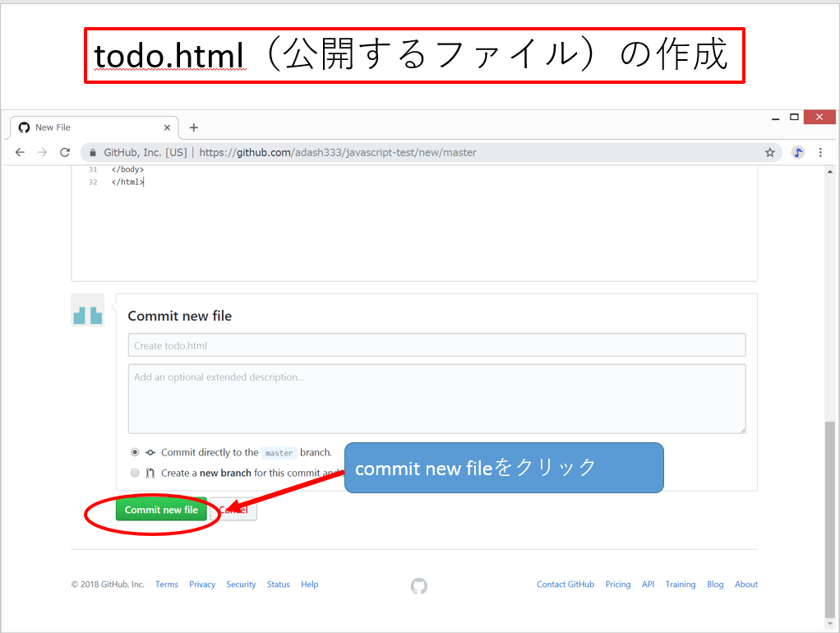Close the New File tab
This screenshot has width=840, height=633.
pyautogui.click(x=168, y=127)
